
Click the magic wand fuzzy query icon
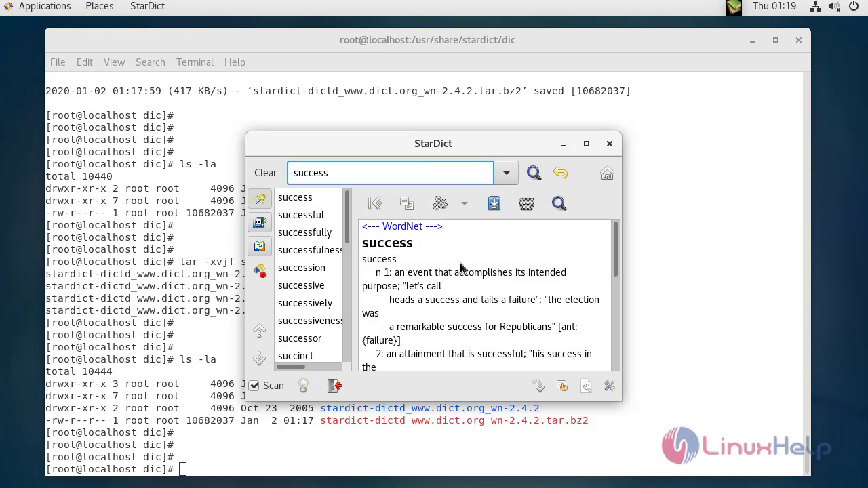click(260, 199)
